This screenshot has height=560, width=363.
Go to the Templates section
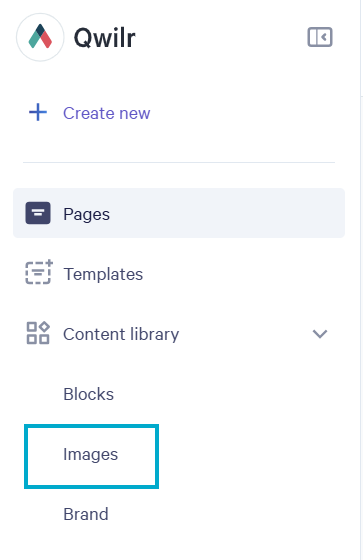click(103, 274)
